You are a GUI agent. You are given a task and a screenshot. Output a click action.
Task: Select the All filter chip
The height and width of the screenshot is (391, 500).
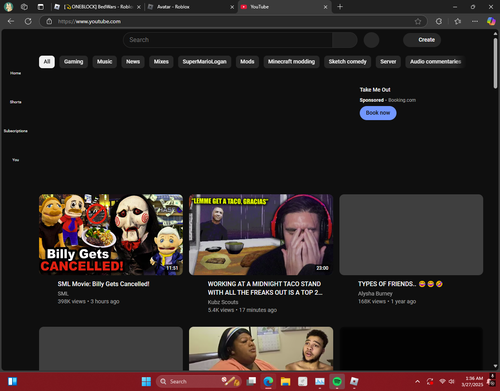click(x=47, y=62)
